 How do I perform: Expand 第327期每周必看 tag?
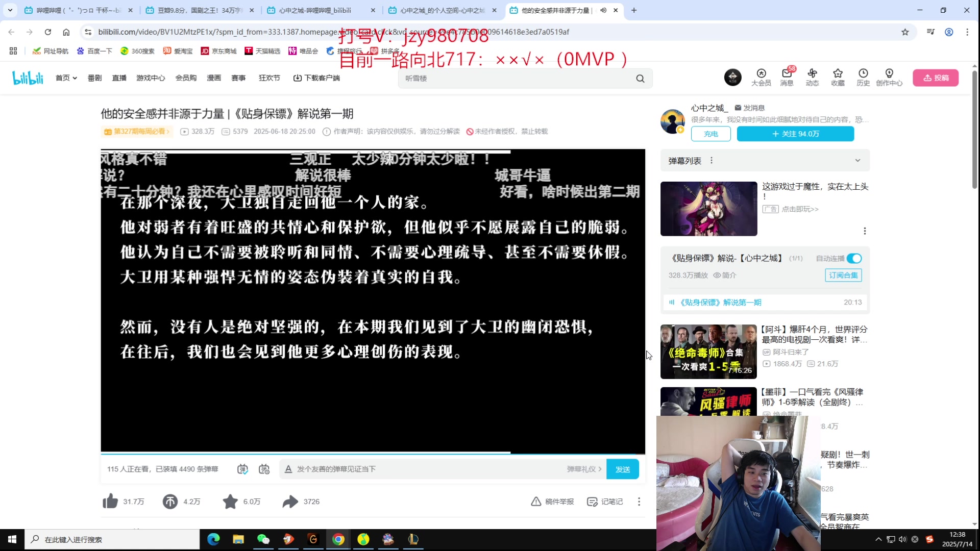pos(137,132)
